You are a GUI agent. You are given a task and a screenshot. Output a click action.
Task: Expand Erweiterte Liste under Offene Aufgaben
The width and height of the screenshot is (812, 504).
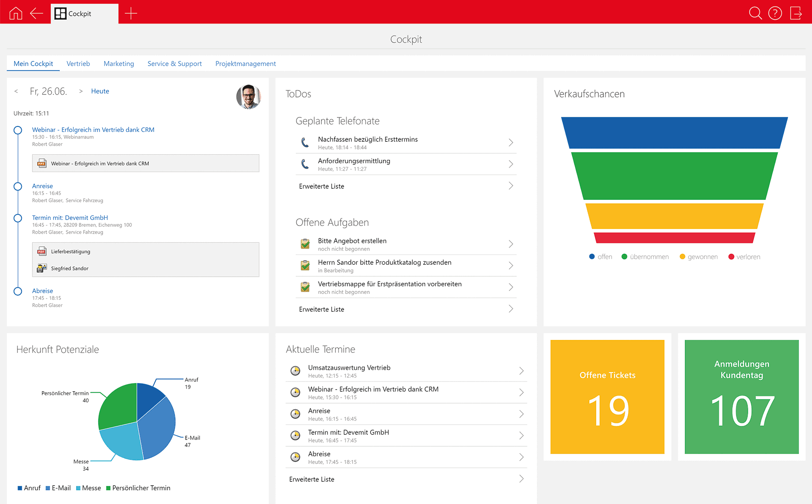click(x=321, y=309)
